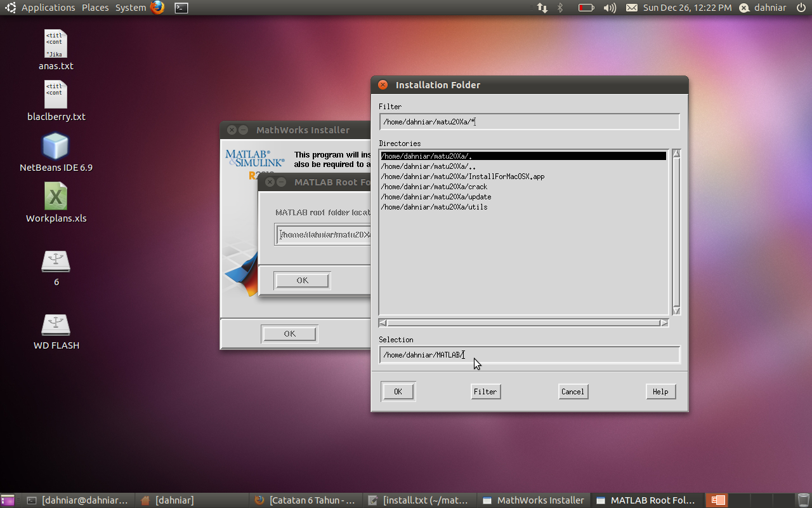Viewport: 812px width, 508px height.
Task: Open the clock showing Sun Dec 26
Action: click(687, 8)
